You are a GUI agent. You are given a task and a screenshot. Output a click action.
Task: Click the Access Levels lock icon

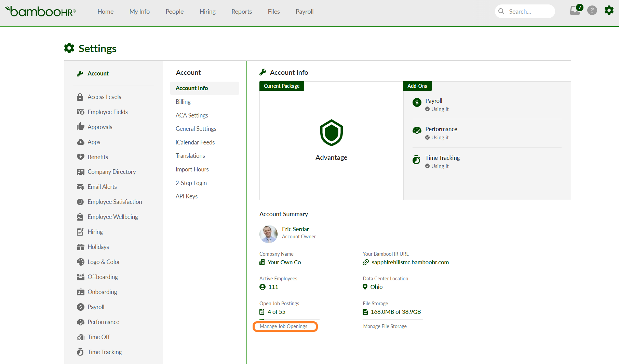pyautogui.click(x=80, y=97)
